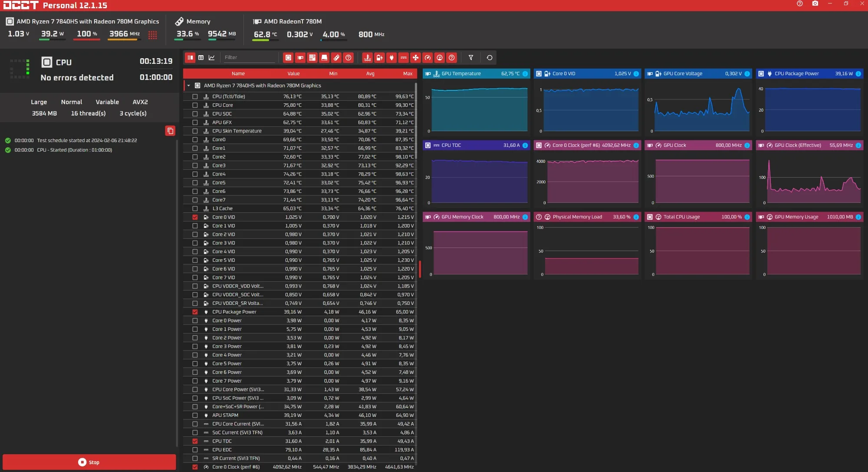The width and height of the screenshot is (868, 472).
Task: Click into the sensor Filter field
Action: (249, 58)
